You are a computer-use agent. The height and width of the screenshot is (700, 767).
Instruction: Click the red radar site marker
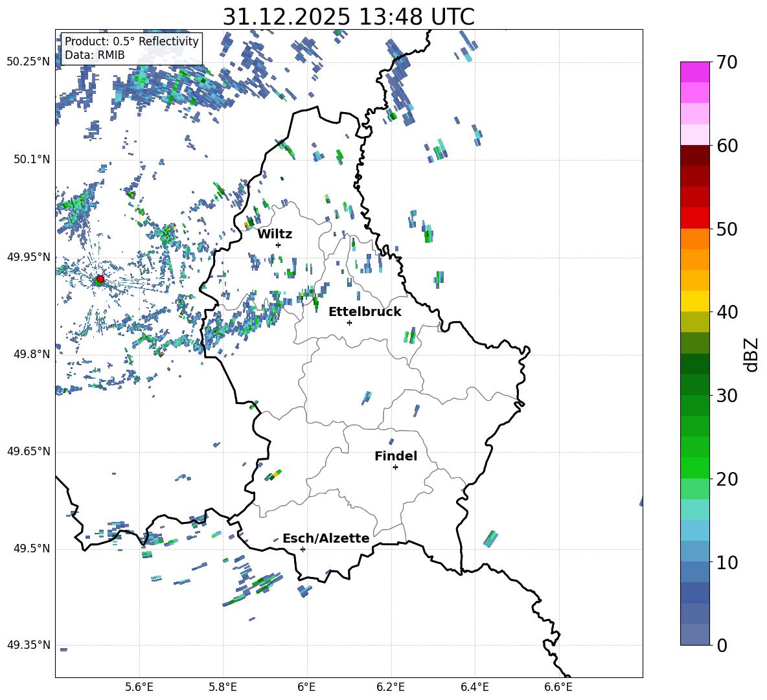tap(100, 279)
